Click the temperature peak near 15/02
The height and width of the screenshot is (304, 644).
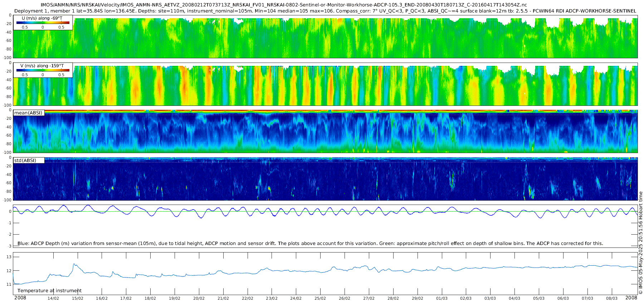[74, 264]
